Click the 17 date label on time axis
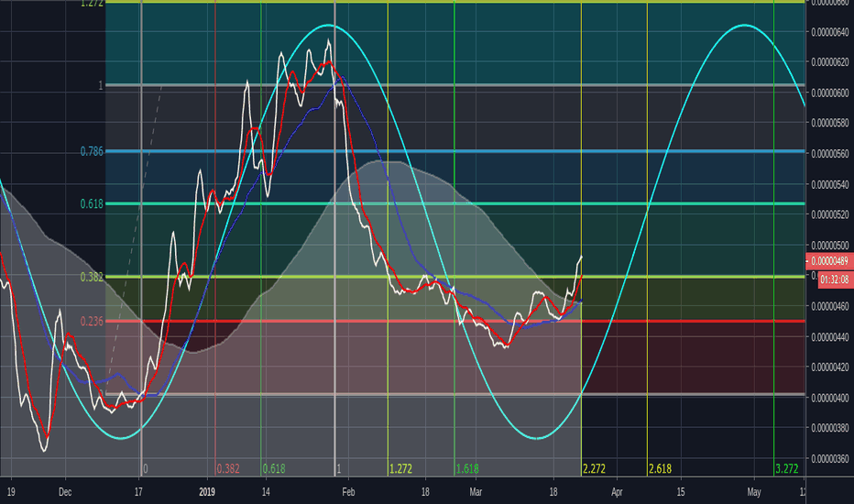Viewport: 854px width, 504px height. point(138,492)
